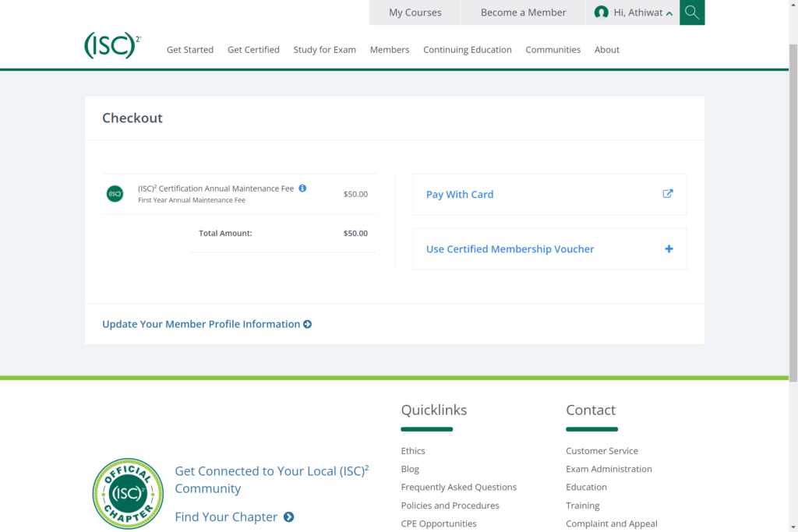Open the Members menu
798x532 pixels.
coord(390,49)
